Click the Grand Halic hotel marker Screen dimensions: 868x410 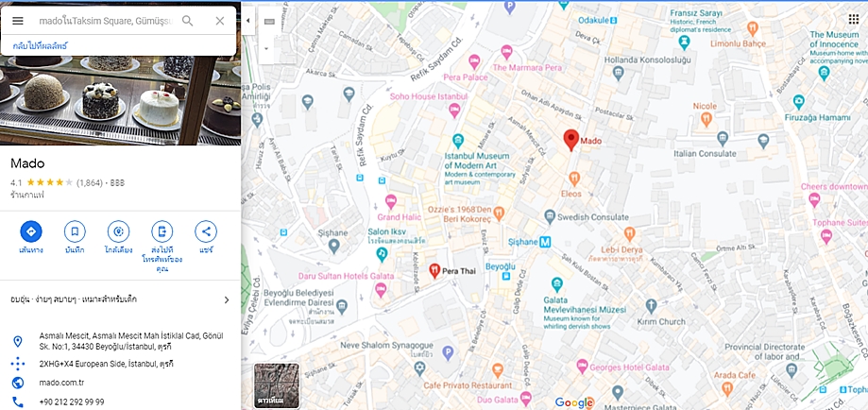click(391, 201)
